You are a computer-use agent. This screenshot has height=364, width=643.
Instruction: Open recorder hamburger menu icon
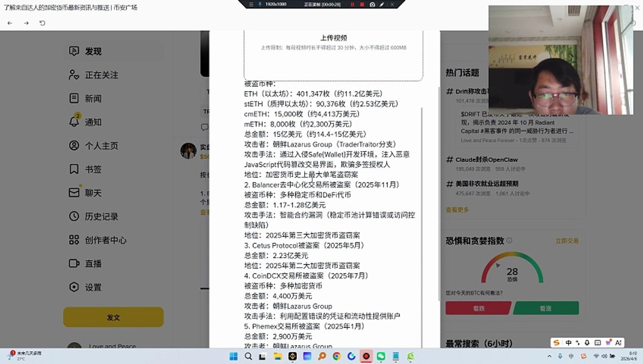click(251, 4)
